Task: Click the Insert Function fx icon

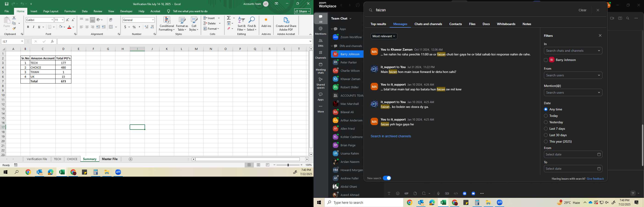Action: [52, 41]
